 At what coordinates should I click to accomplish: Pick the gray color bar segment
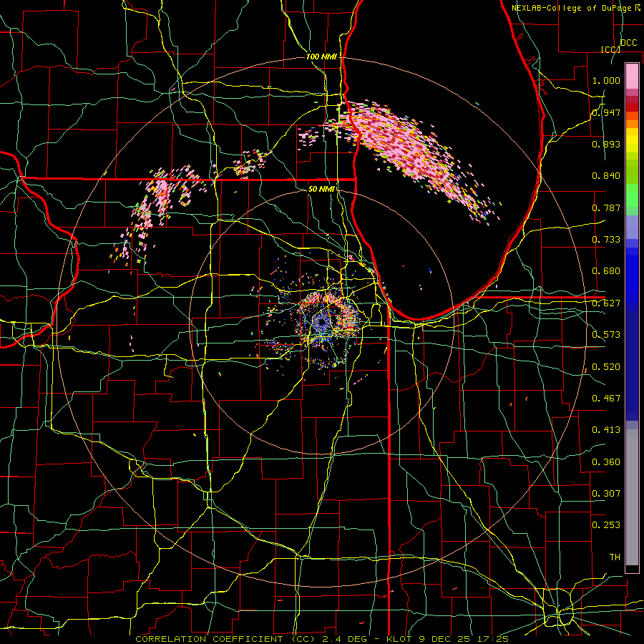point(632,497)
